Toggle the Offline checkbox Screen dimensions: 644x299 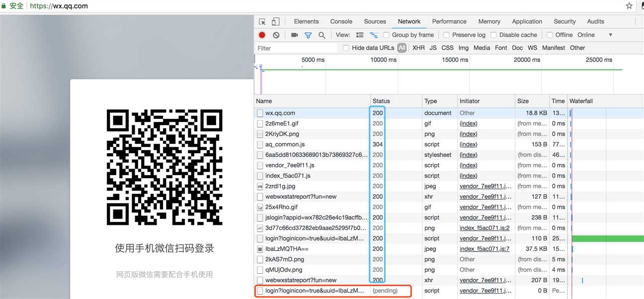550,35
